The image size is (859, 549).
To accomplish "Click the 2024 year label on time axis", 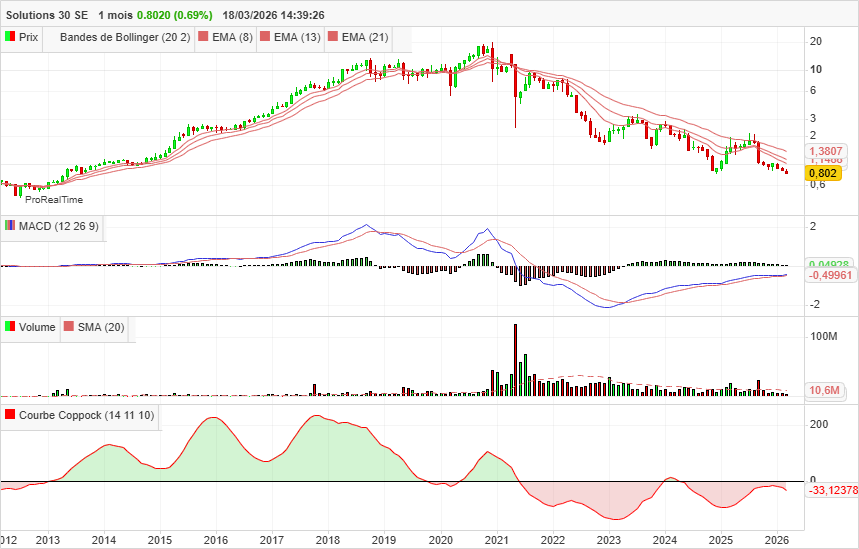I will 665,540.
